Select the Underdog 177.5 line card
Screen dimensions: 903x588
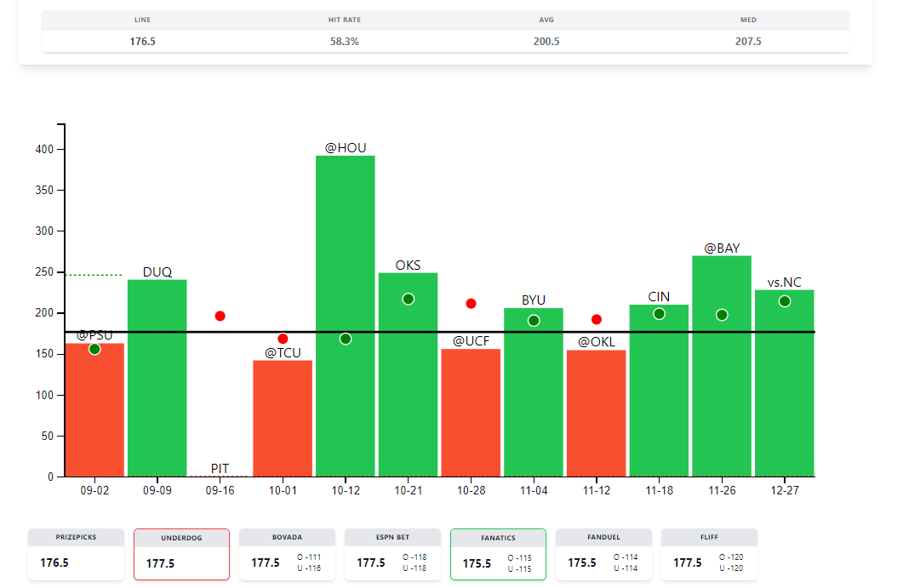[181, 554]
